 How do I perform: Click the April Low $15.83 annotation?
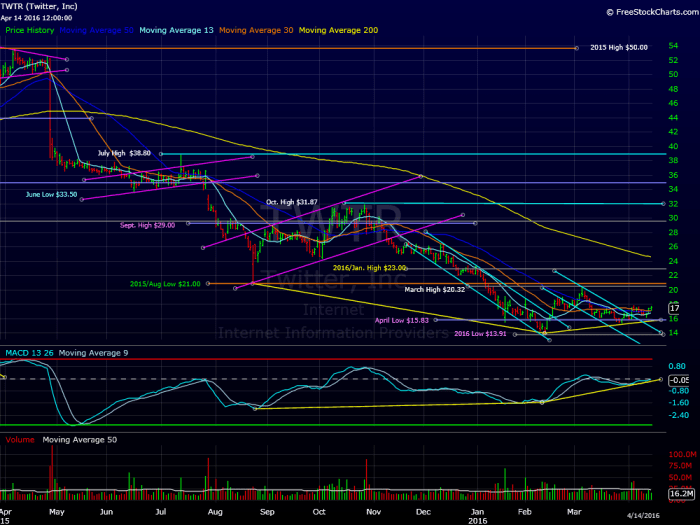click(x=402, y=321)
